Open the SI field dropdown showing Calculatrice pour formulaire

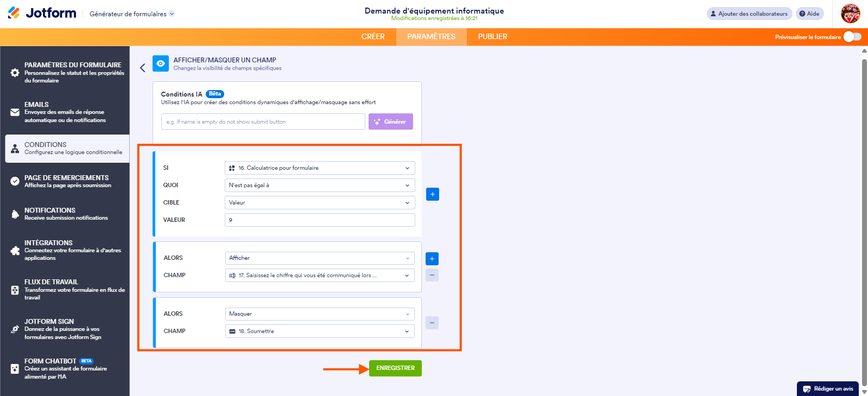pyautogui.click(x=320, y=168)
